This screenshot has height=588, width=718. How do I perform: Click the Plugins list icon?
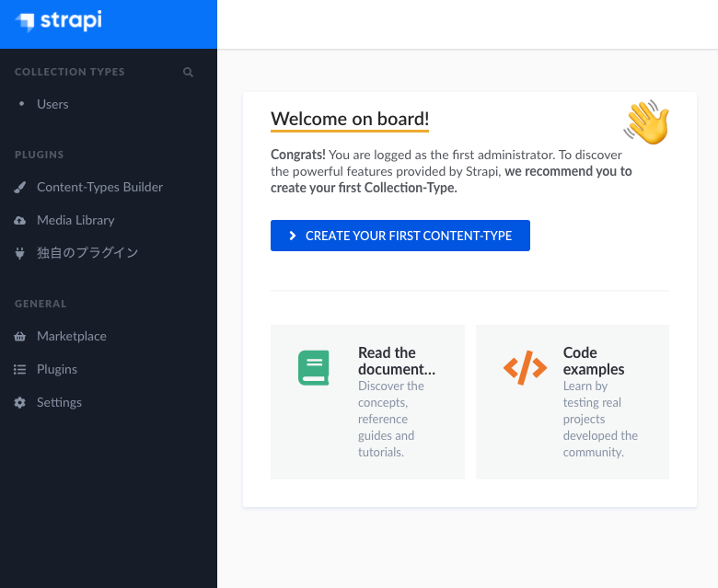click(x=19, y=370)
